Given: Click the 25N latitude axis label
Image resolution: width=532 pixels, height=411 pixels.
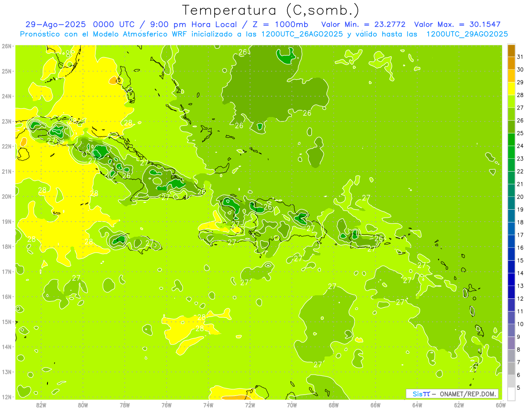Looking at the screenshot, I should tap(7, 71).
